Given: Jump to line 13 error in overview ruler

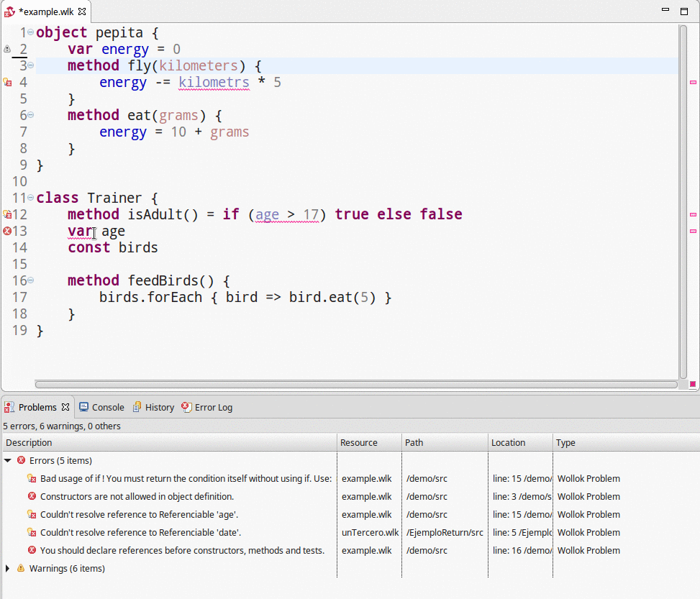Looking at the screenshot, I should click(x=693, y=232).
